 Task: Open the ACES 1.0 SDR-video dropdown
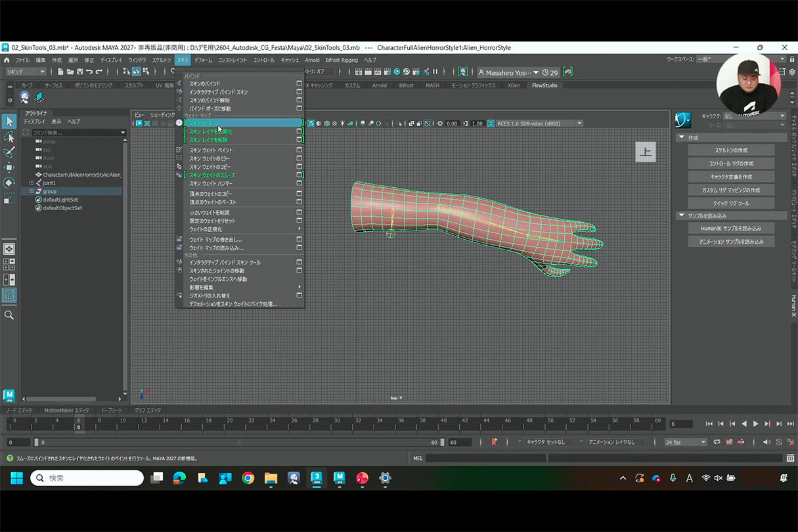pyautogui.click(x=539, y=123)
